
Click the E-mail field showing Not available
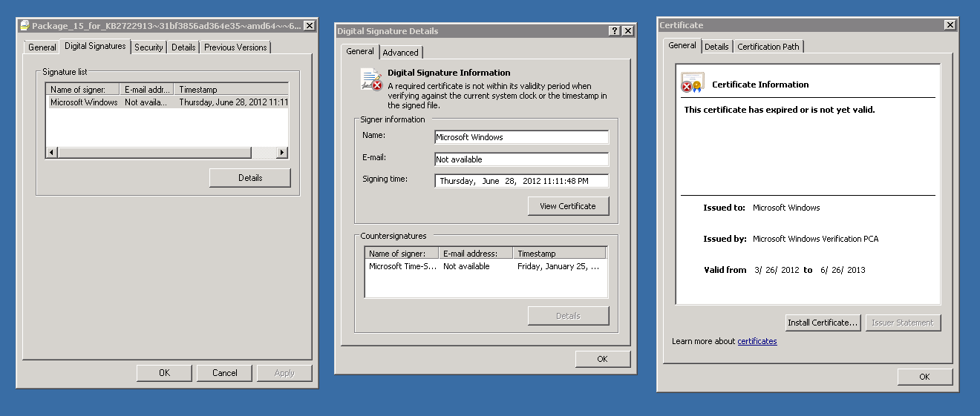point(521,159)
